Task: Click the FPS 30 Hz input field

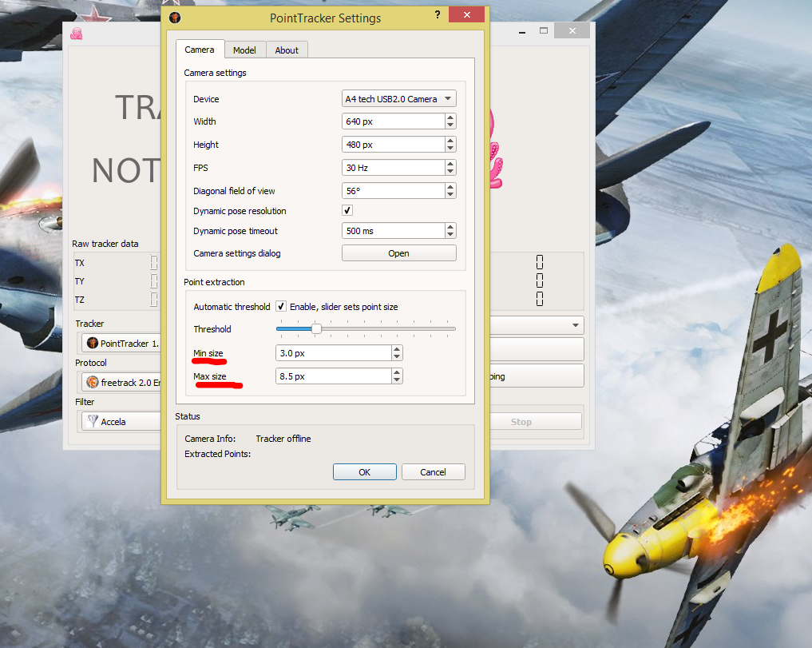Action: click(x=394, y=168)
